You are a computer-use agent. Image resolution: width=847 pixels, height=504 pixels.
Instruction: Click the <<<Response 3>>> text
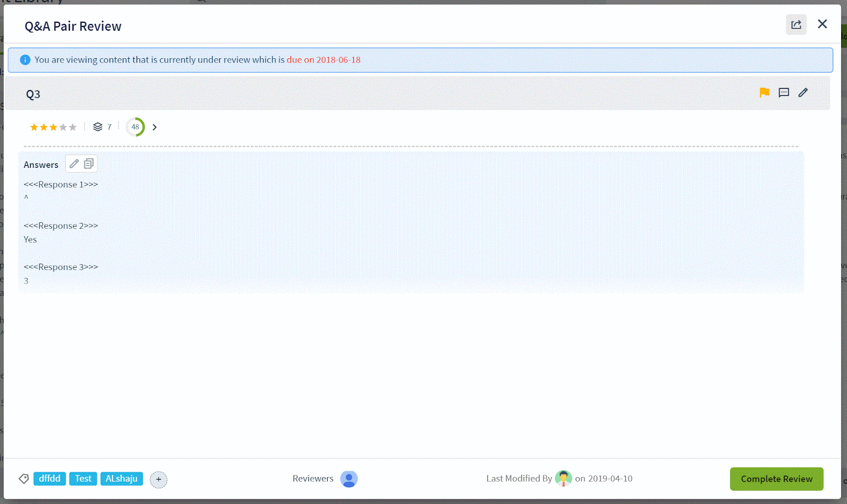click(x=61, y=267)
